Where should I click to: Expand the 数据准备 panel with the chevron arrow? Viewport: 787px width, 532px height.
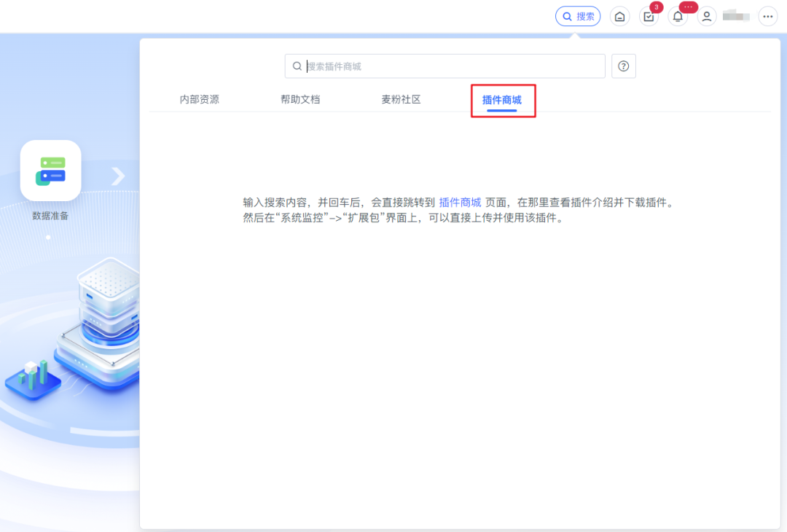117,176
